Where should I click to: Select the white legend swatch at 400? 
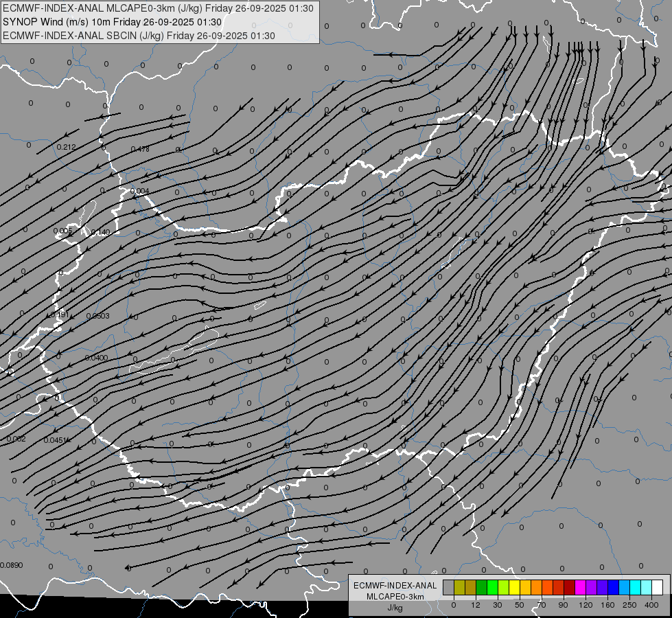coord(657,588)
